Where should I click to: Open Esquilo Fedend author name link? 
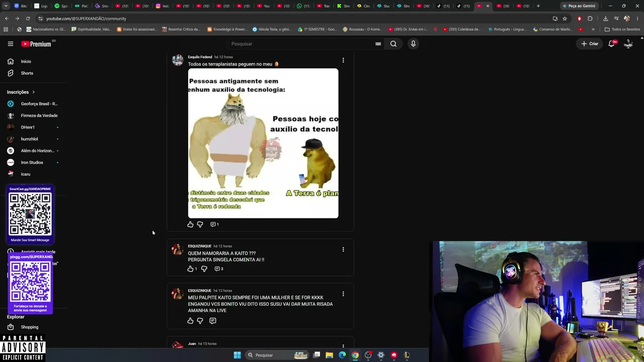click(200, 57)
